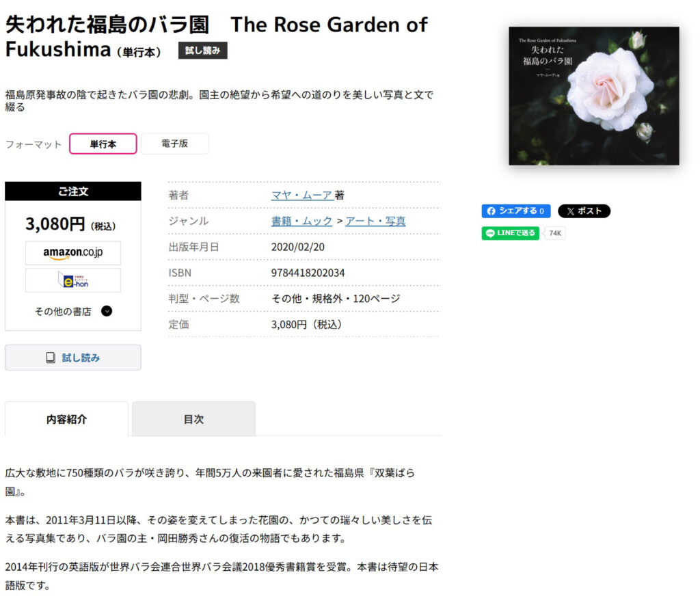Follow the 書籍・ムック genre link

(x=301, y=221)
